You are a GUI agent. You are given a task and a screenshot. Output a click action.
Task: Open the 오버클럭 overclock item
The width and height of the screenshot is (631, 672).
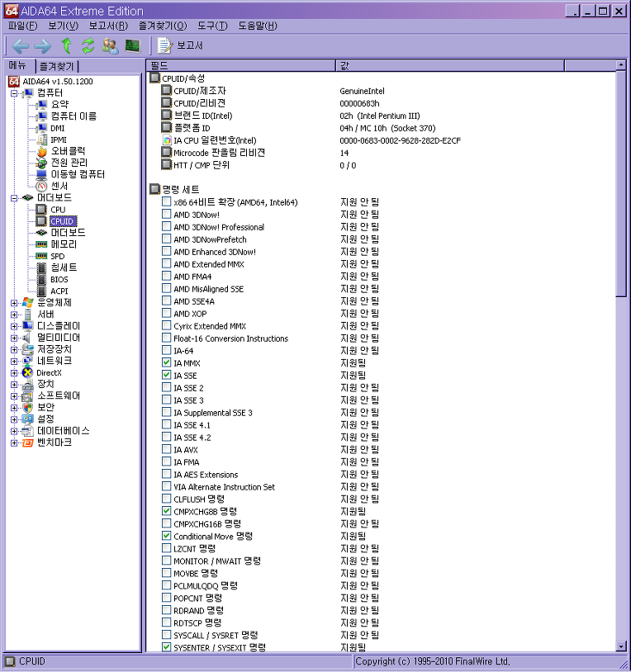point(68,151)
